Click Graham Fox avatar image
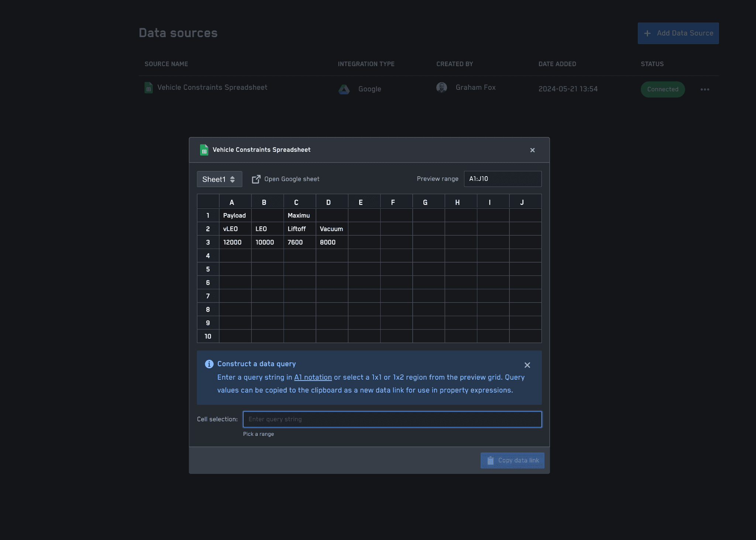Image resolution: width=756 pixels, height=540 pixels. (x=441, y=88)
